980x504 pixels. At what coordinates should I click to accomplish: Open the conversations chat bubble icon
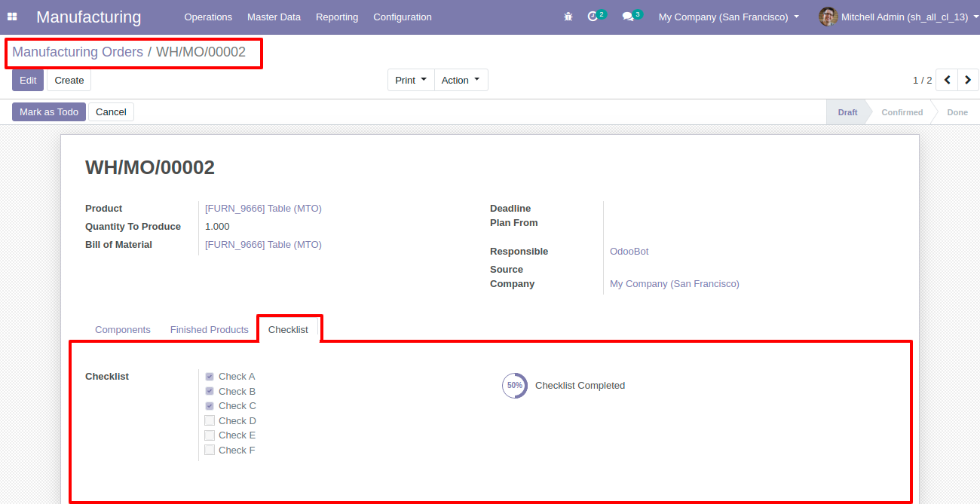[x=627, y=17]
